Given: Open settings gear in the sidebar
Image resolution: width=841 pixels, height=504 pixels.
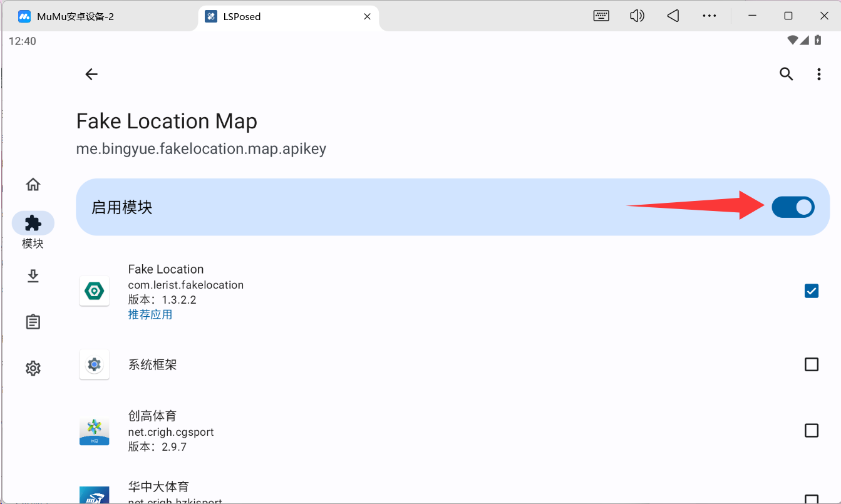Looking at the screenshot, I should [x=33, y=368].
